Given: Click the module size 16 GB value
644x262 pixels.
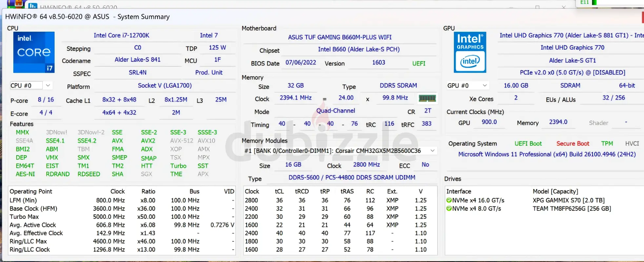Looking at the screenshot, I should 293,164.
